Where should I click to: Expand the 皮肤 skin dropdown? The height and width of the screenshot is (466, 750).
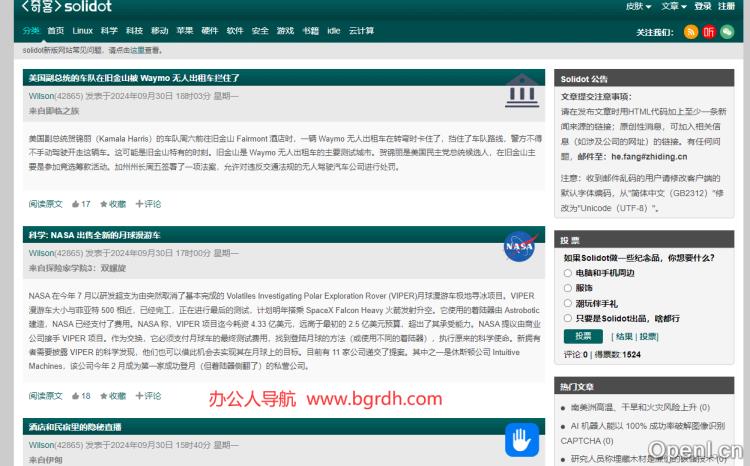point(638,6)
